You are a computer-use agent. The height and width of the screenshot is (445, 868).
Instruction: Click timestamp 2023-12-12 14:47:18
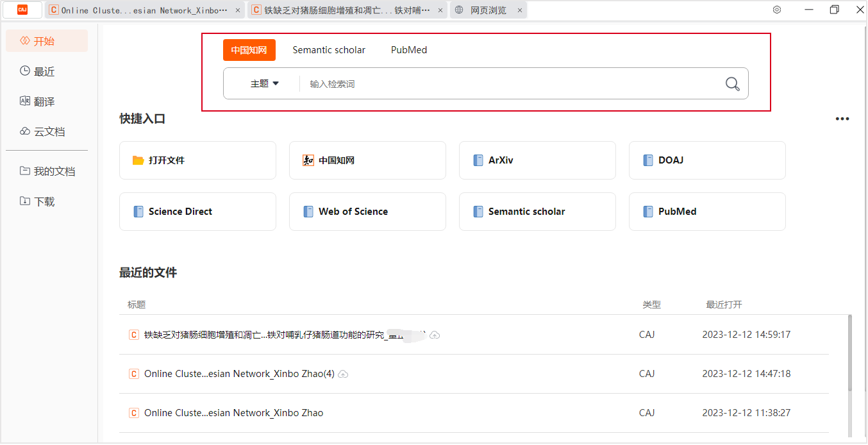tap(746, 374)
